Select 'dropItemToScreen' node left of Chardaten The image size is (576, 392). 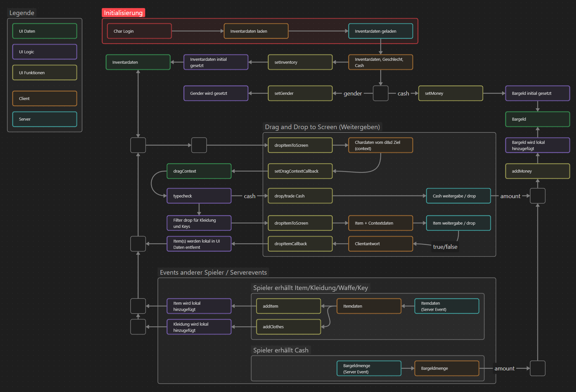tap(300, 145)
